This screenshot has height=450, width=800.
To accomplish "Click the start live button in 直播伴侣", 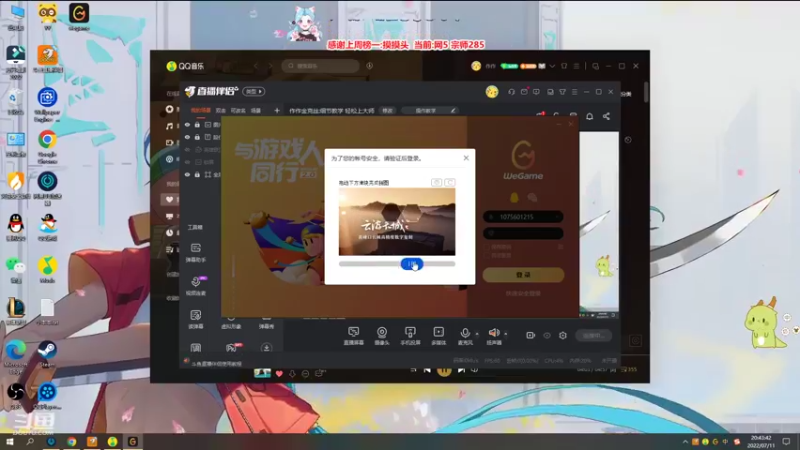I will (594, 335).
